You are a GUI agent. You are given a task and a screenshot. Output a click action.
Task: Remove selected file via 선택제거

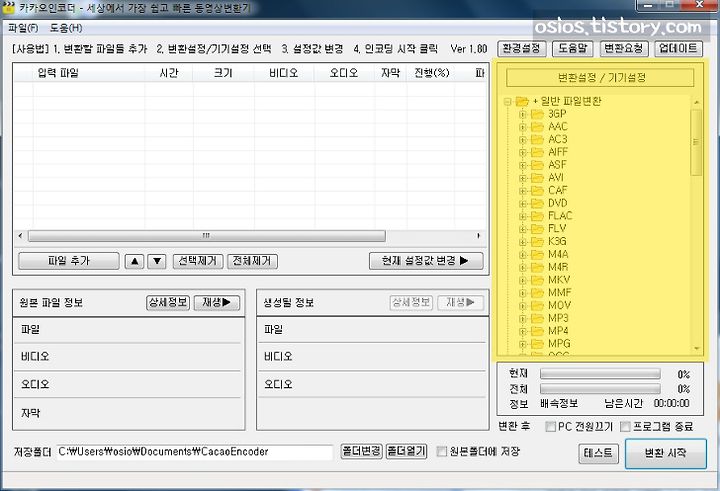(198, 261)
